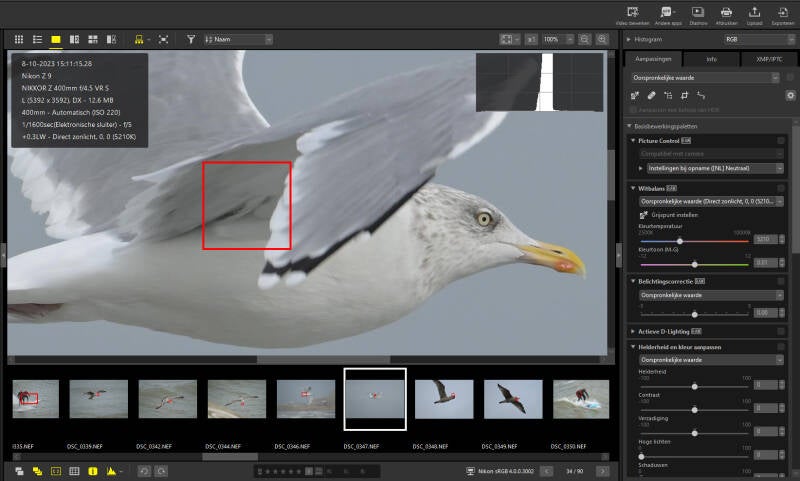Toggle the Belichtingscorrectie checkbox

pyautogui.click(x=781, y=281)
